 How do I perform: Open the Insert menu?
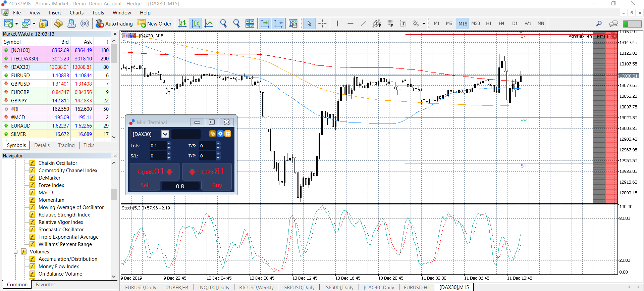(55, 13)
